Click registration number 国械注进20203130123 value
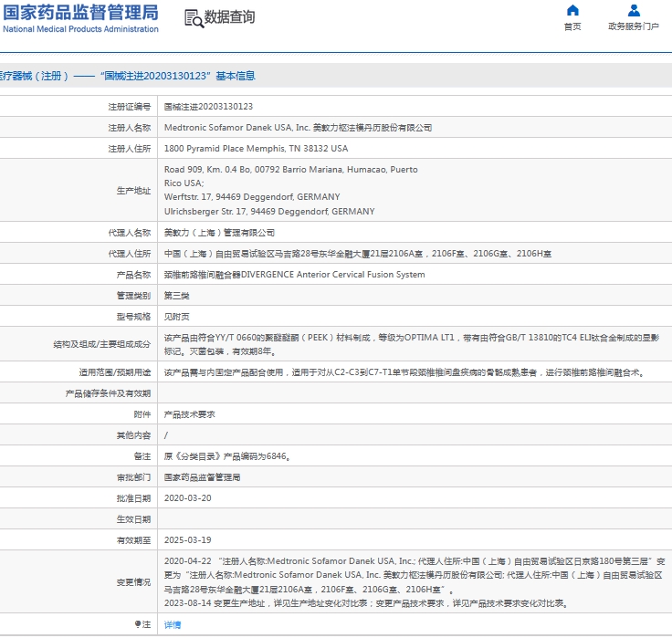This screenshot has height=638, width=672. [x=208, y=107]
